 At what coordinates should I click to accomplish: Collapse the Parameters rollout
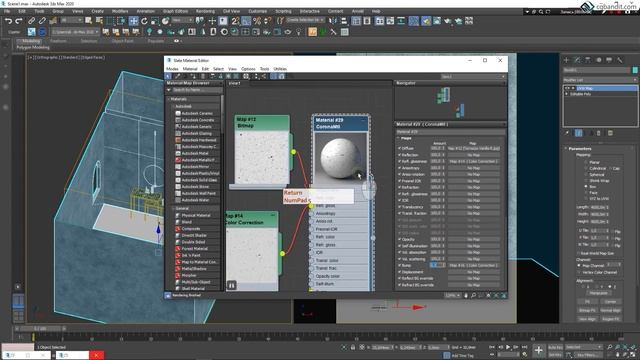[566, 149]
